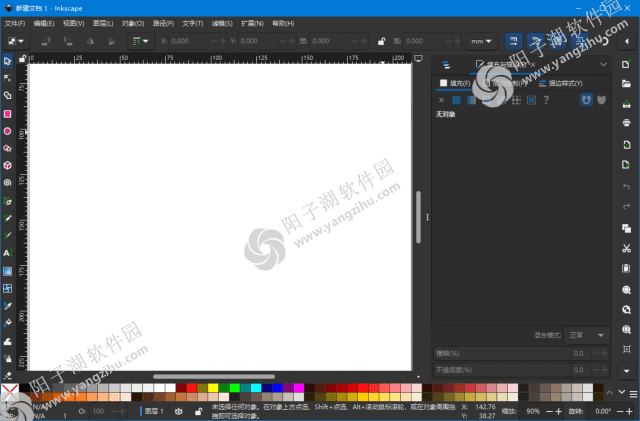This screenshot has width=640, height=421.
Task: Click the Undo arrow icon
Action: (626, 187)
